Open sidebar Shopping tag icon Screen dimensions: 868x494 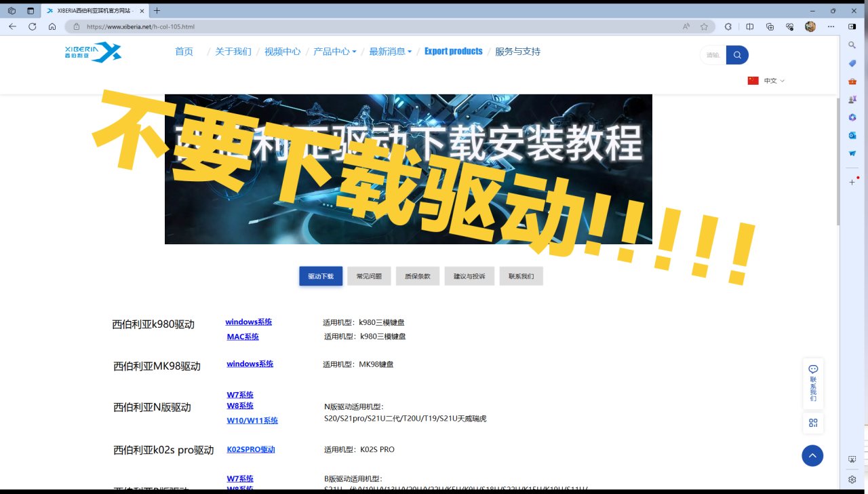[852, 63]
